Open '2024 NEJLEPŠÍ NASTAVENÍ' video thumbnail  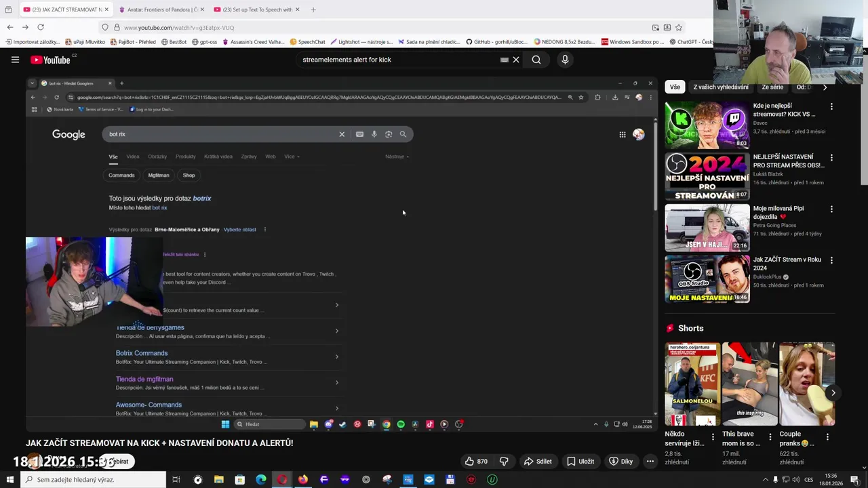click(707, 176)
